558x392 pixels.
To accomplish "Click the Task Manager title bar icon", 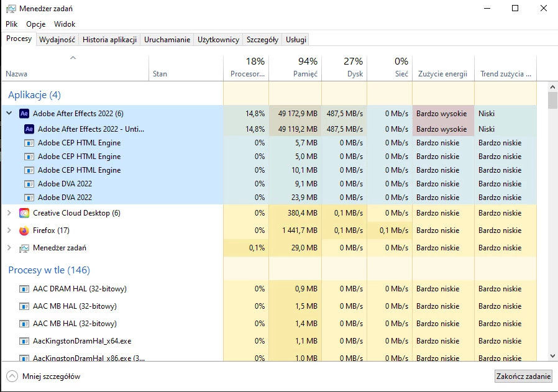I will pyautogui.click(x=11, y=9).
